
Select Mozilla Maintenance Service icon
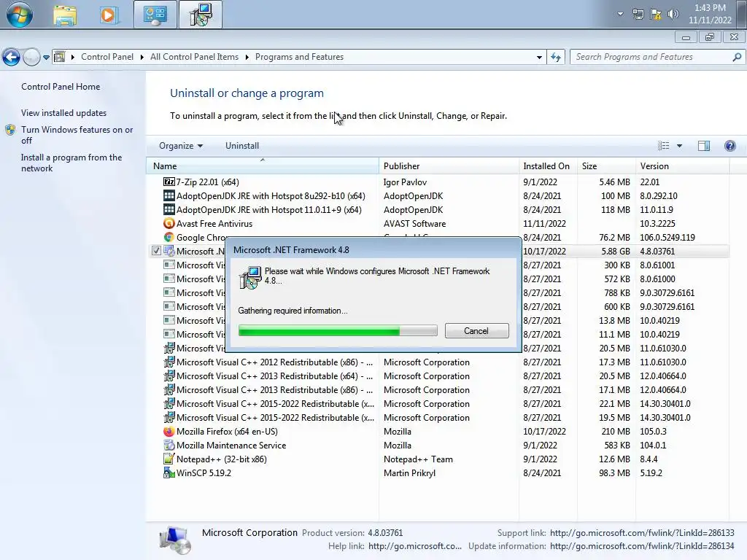click(169, 446)
